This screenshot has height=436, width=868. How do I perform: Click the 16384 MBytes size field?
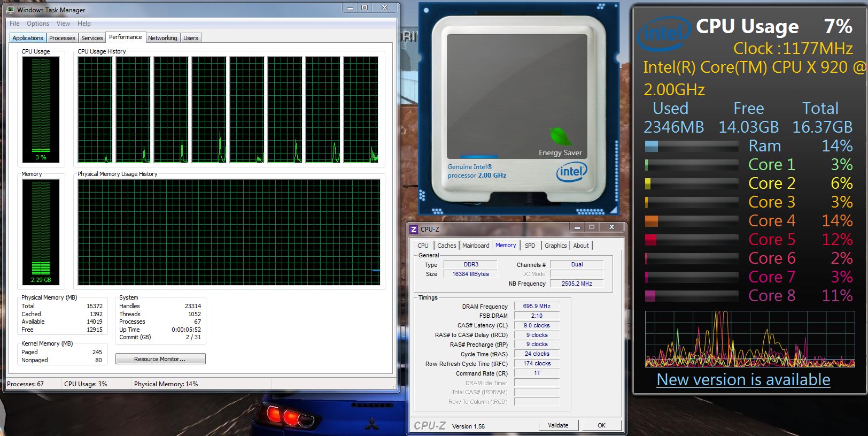tap(471, 274)
